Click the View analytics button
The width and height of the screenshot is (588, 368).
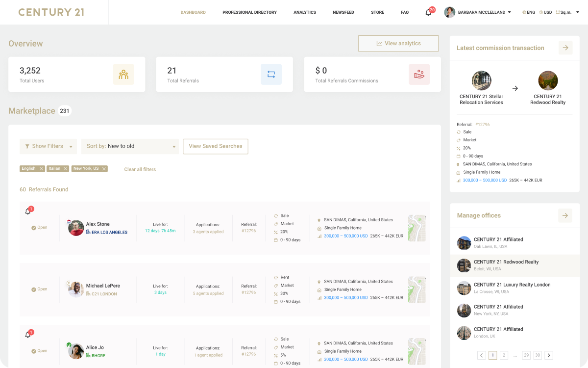click(x=398, y=43)
